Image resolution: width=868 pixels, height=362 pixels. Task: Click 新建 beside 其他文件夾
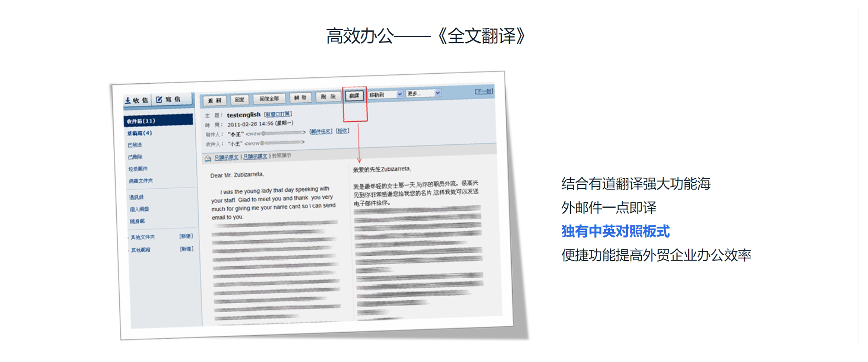point(186,236)
